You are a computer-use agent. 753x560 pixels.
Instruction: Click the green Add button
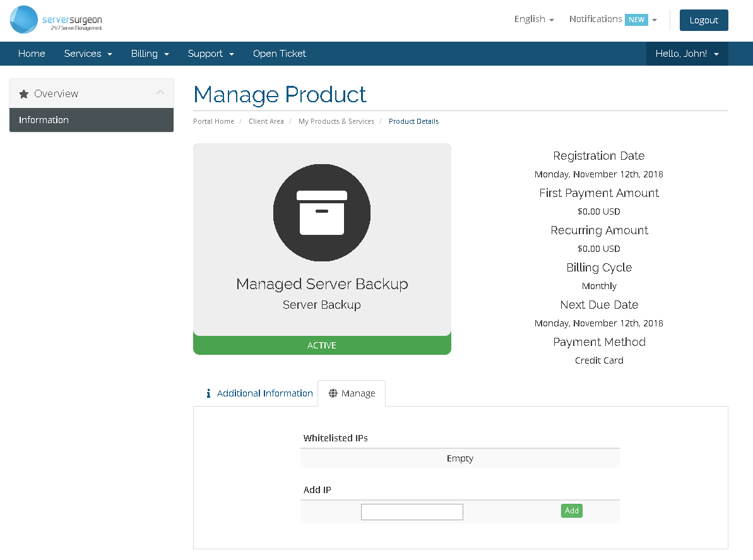(x=571, y=511)
